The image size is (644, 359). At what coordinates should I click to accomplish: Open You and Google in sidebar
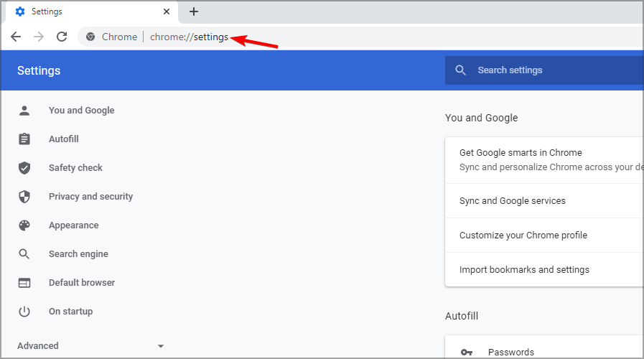tap(81, 110)
